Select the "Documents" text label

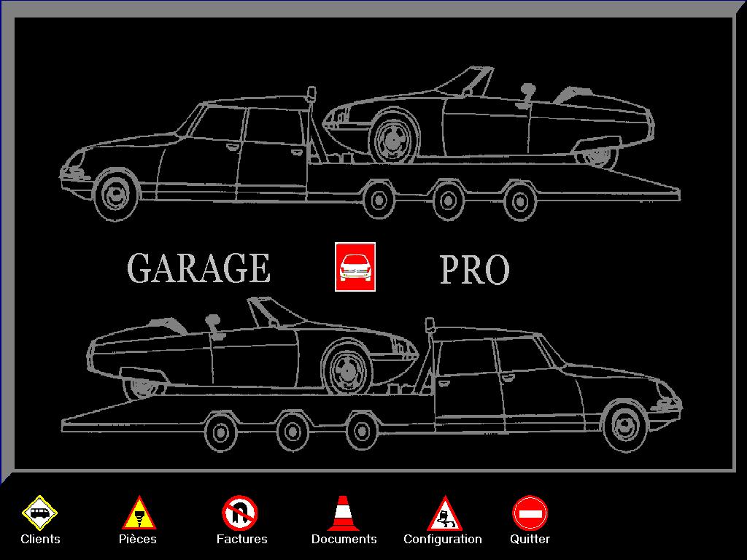[x=344, y=540]
